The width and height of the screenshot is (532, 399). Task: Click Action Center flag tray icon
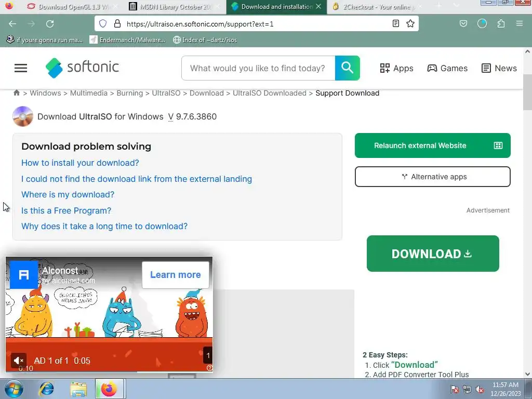455,389
